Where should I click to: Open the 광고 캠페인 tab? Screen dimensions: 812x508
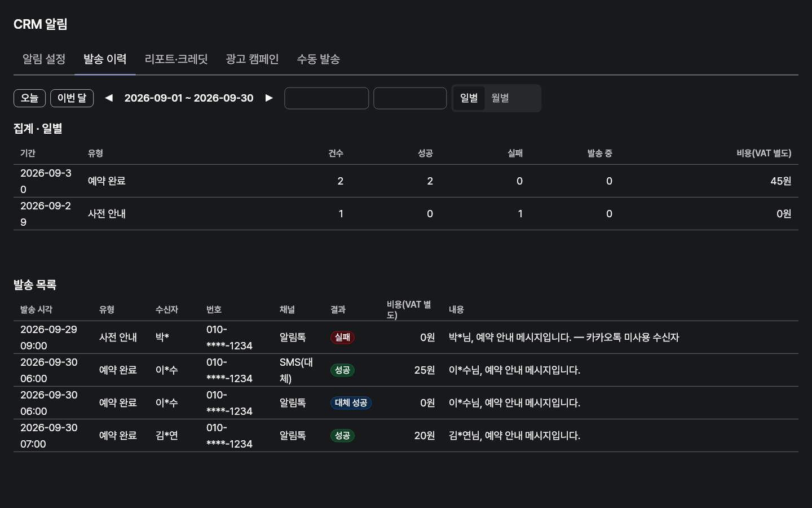[x=252, y=59]
